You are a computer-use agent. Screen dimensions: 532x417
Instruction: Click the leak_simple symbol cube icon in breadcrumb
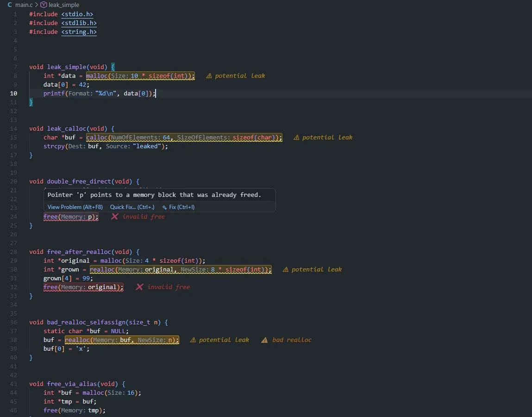click(x=44, y=5)
